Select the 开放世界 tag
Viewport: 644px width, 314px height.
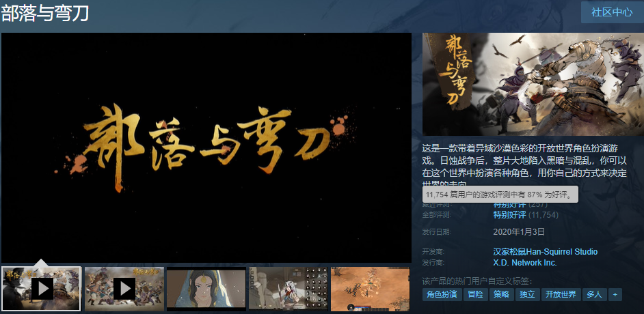click(x=561, y=294)
